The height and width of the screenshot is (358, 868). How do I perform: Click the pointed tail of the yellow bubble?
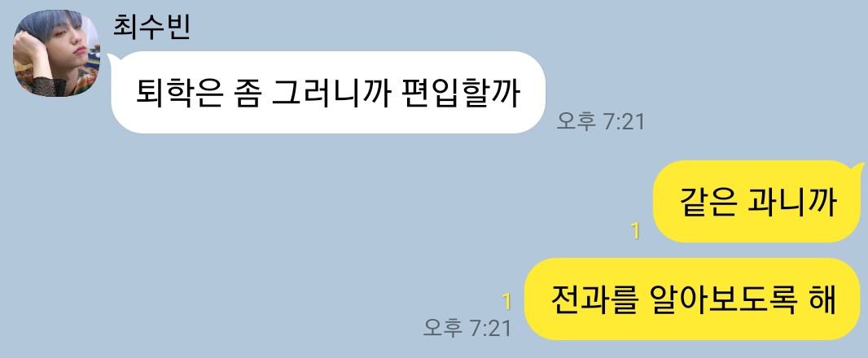(x=860, y=166)
